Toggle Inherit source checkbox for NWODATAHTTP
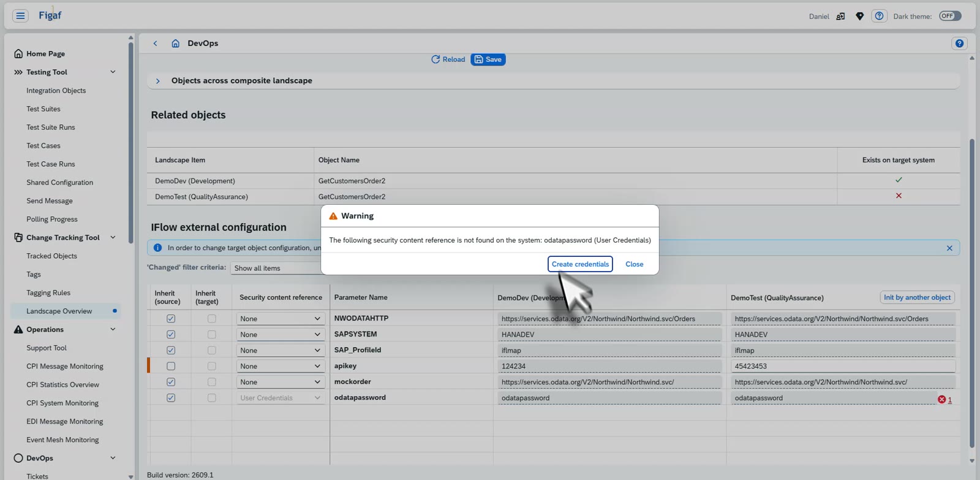 click(x=171, y=319)
